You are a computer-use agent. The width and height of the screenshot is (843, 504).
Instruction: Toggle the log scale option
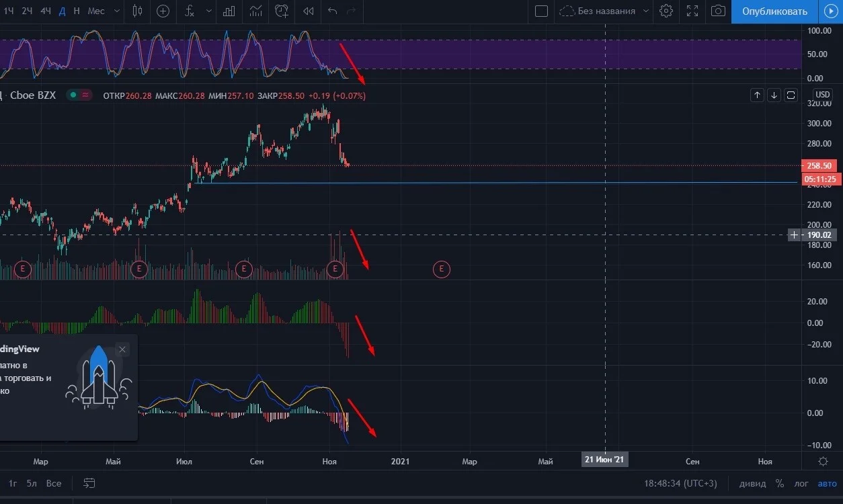[801, 483]
